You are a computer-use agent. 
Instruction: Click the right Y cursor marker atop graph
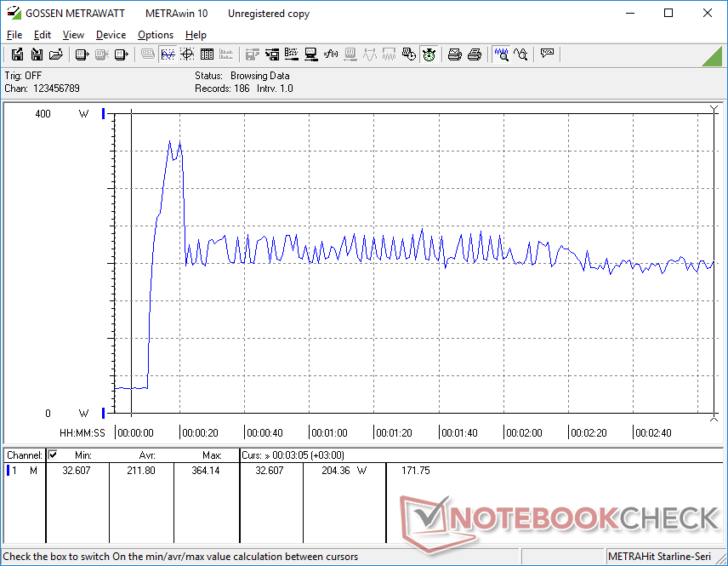(714, 110)
